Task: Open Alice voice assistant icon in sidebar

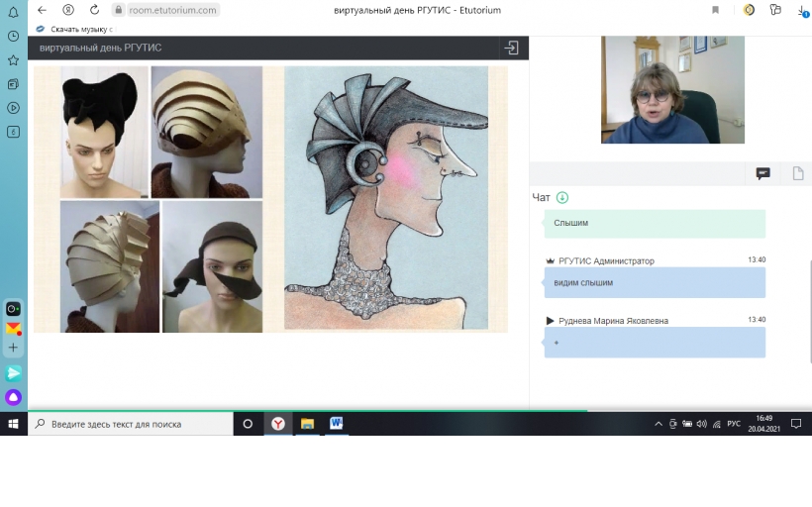Action: [x=14, y=397]
